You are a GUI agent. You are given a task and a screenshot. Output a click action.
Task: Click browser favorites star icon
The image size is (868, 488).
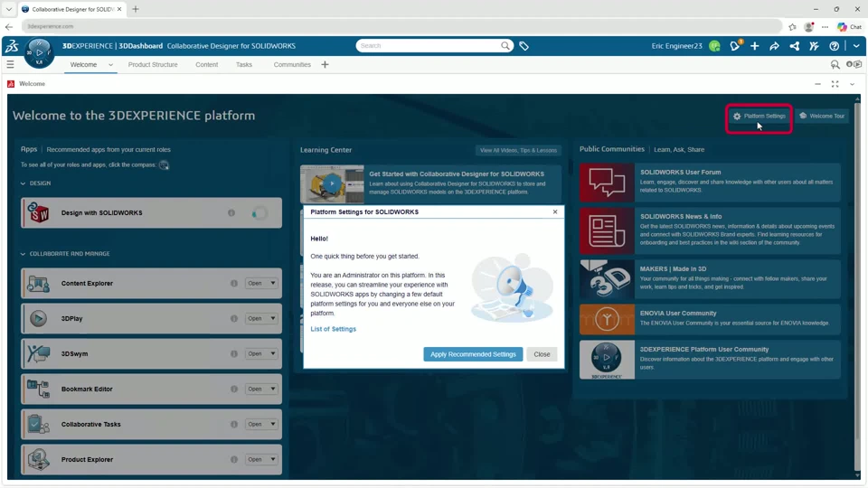click(x=793, y=26)
